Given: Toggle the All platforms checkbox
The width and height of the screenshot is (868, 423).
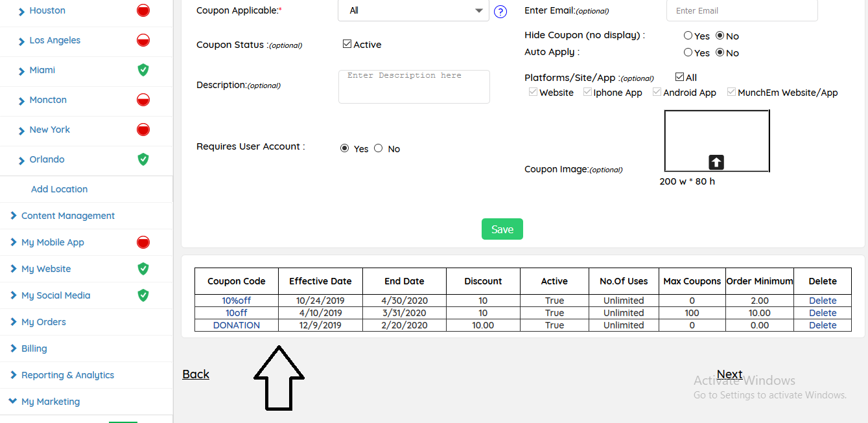Looking at the screenshot, I should [x=679, y=77].
